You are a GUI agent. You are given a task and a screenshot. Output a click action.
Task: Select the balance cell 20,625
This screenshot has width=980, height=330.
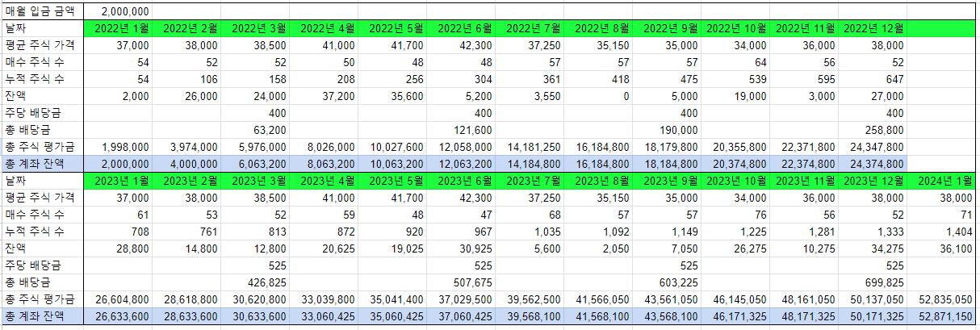tap(324, 248)
